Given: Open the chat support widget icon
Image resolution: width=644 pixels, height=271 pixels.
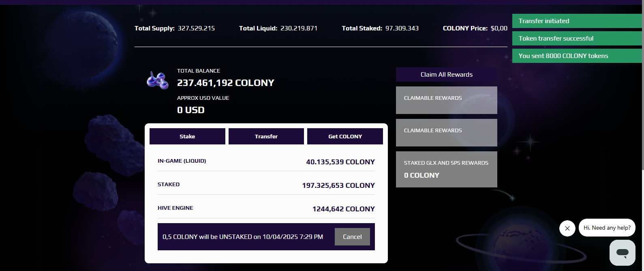Looking at the screenshot, I should [623, 253].
